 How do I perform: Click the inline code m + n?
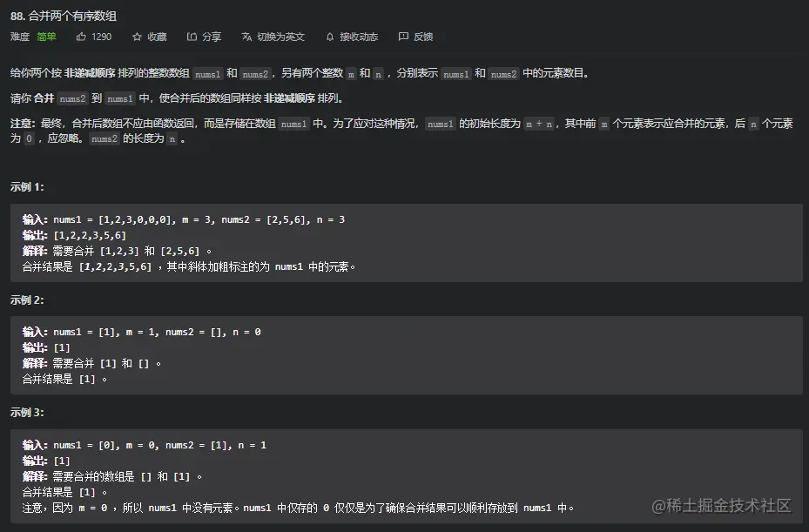pos(539,124)
